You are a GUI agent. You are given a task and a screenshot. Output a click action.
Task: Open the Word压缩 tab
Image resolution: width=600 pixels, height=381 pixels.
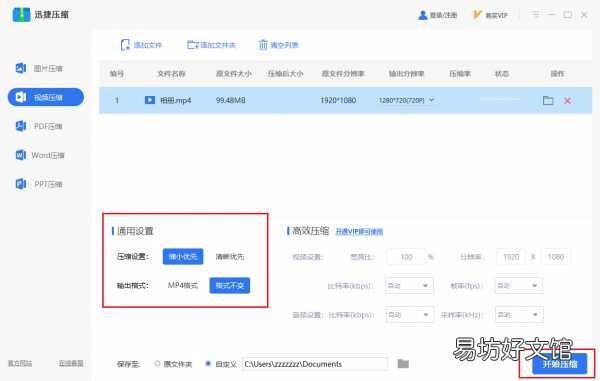pyautogui.click(x=46, y=155)
